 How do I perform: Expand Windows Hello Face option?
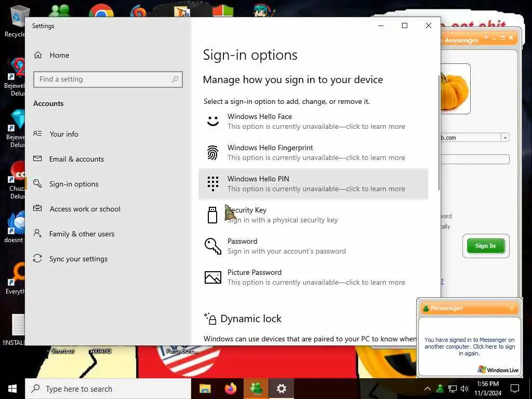point(313,122)
